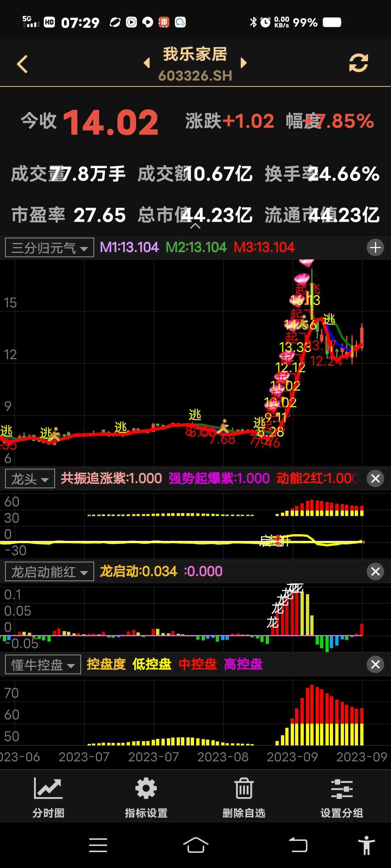Switch to previous stock with left triangle

147,63
